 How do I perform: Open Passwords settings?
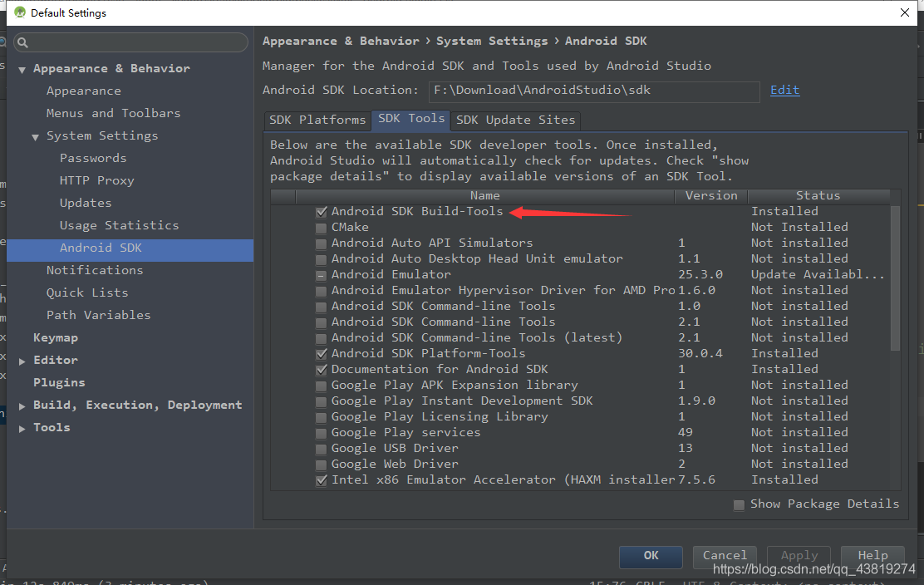pos(92,158)
